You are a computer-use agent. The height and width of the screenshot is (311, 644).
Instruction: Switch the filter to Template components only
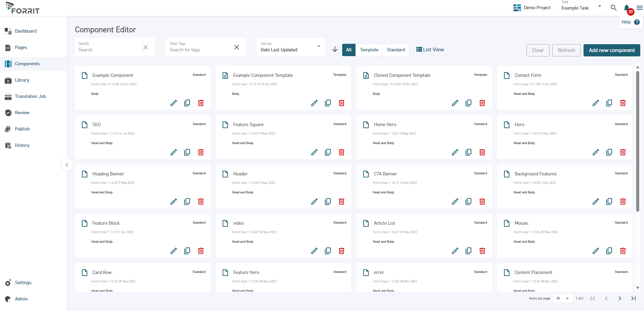click(369, 50)
